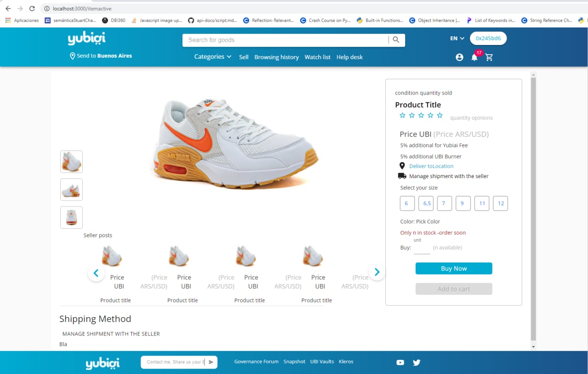
Task: Open the YouTube icon in footer
Action: (400, 363)
